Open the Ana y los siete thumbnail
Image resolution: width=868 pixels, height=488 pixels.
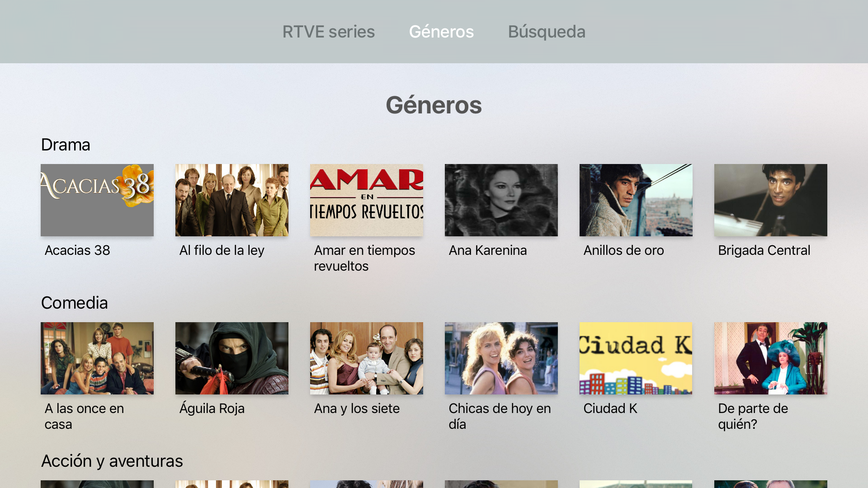point(367,358)
